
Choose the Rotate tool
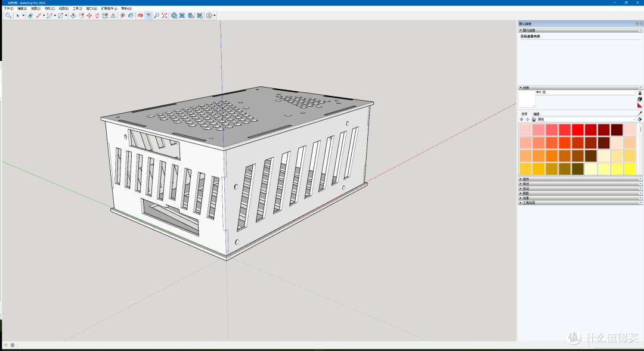click(x=97, y=15)
